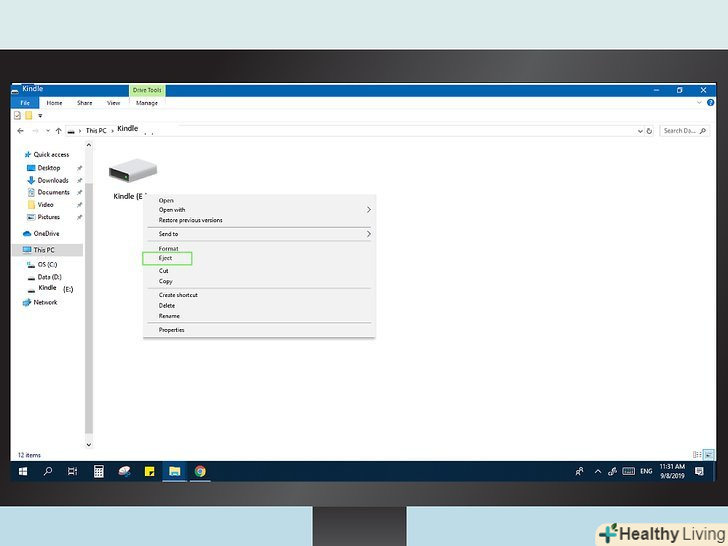Expand the Send to submenu arrow
Image resolution: width=728 pixels, height=546 pixels.
(x=369, y=234)
